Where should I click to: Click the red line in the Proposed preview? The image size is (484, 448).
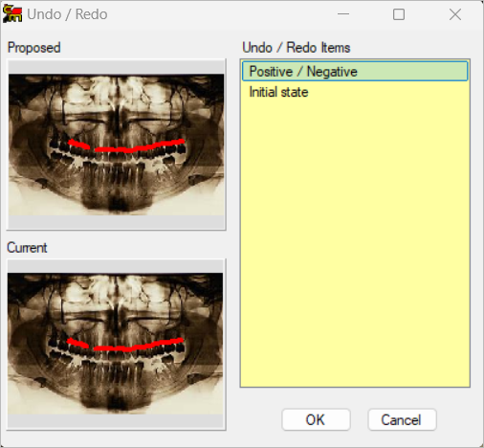126,146
